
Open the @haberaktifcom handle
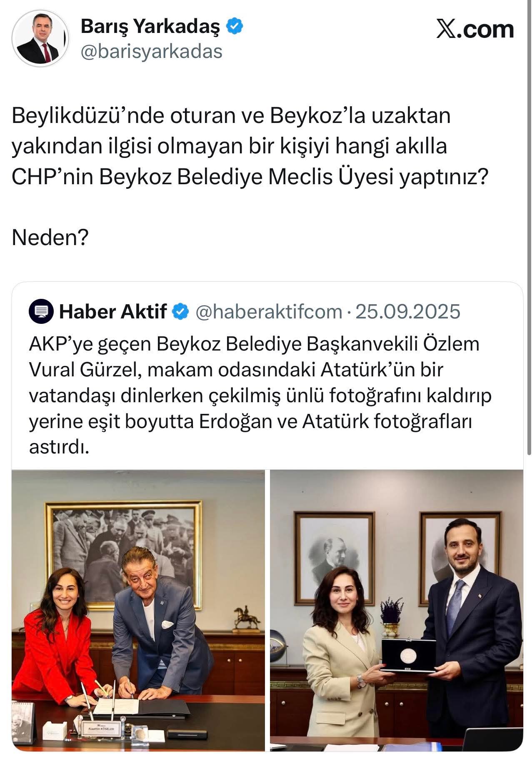pos(269,312)
